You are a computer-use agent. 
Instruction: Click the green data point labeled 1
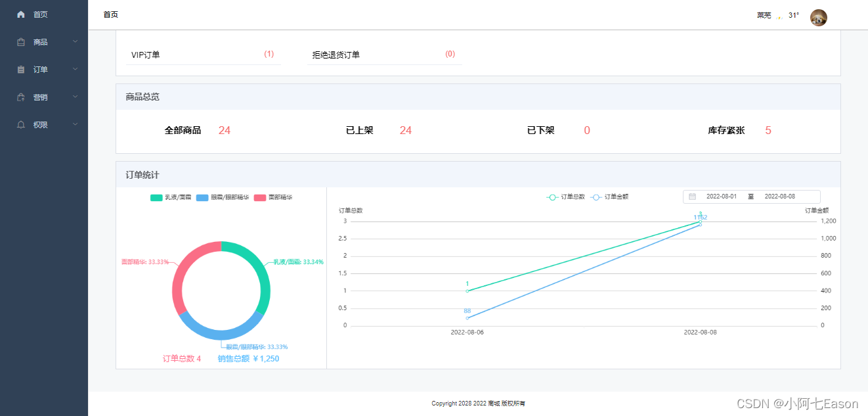(467, 291)
